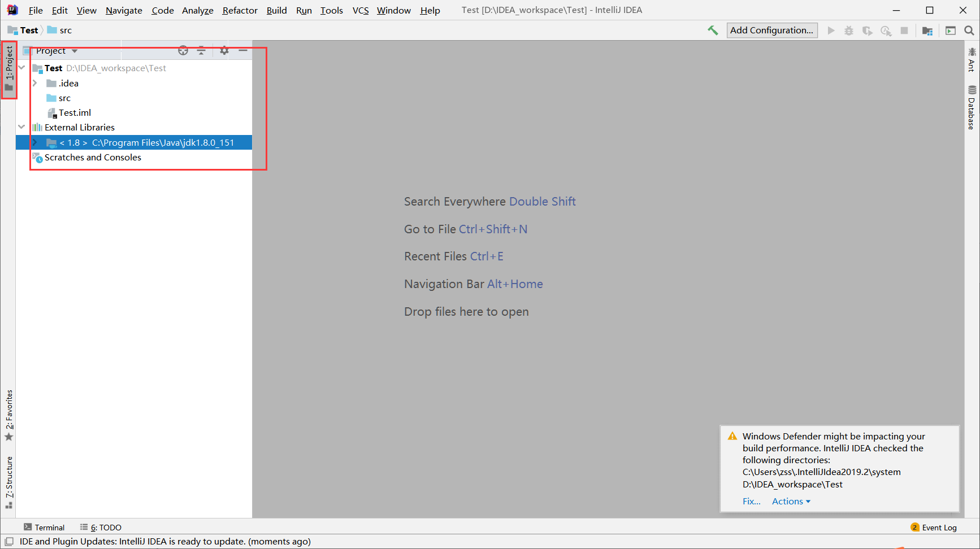The height and width of the screenshot is (549, 980).
Task: Click the Fix... link in notification
Action: tap(751, 501)
